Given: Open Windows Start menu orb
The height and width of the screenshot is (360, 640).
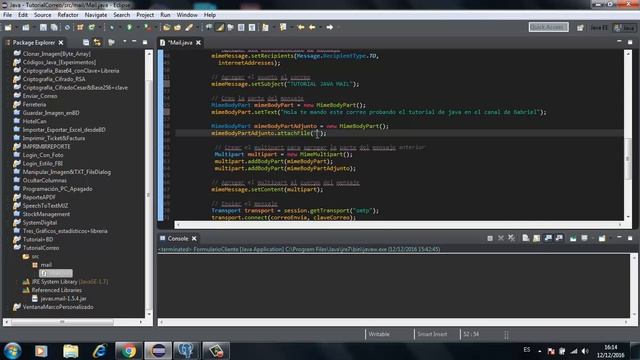Looking at the screenshot, I should [x=13, y=351].
